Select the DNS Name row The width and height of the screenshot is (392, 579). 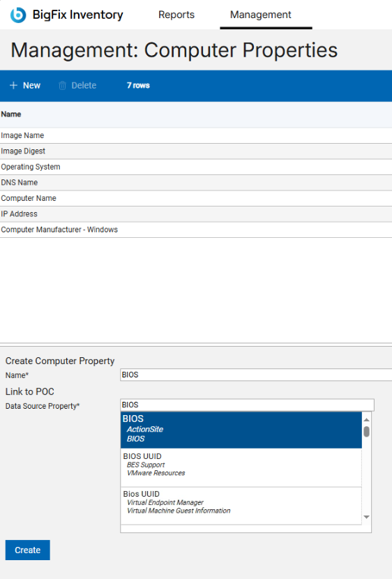[x=196, y=183]
